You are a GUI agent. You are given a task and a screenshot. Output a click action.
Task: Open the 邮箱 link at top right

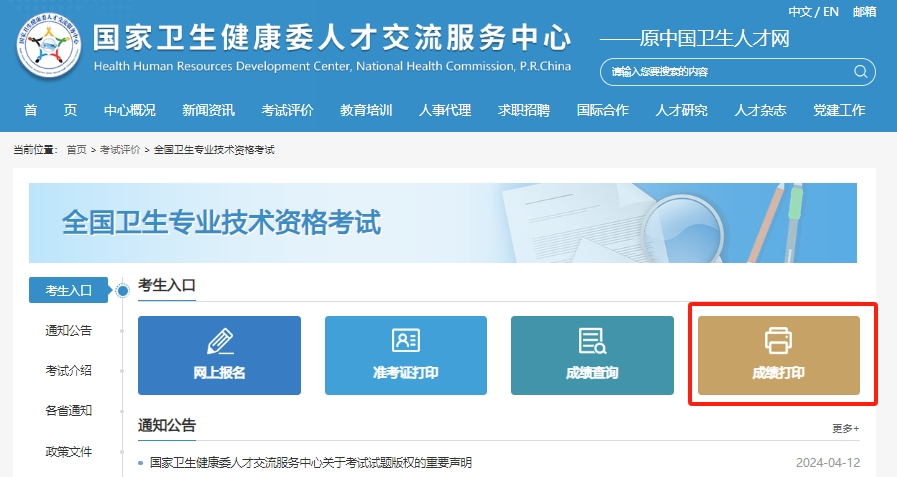tap(864, 12)
